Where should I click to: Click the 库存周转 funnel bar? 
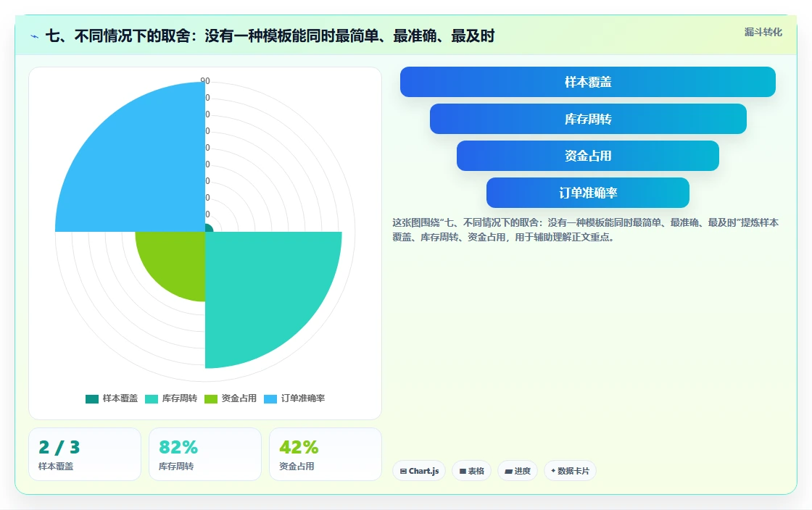coord(588,119)
